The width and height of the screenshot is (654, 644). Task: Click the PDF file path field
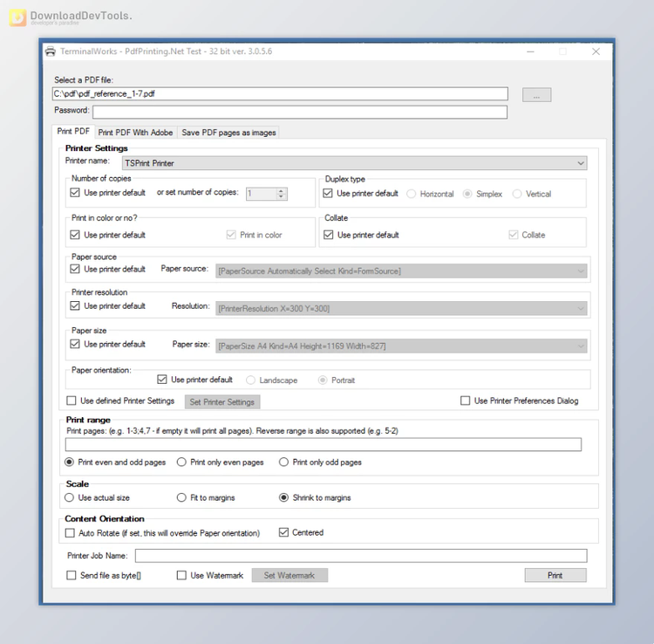tap(280, 93)
